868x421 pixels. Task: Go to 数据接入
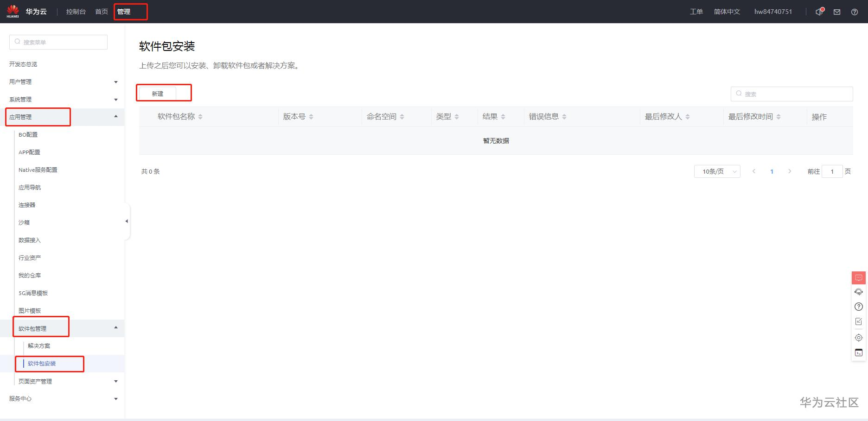pyautogui.click(x=30, y=240)
